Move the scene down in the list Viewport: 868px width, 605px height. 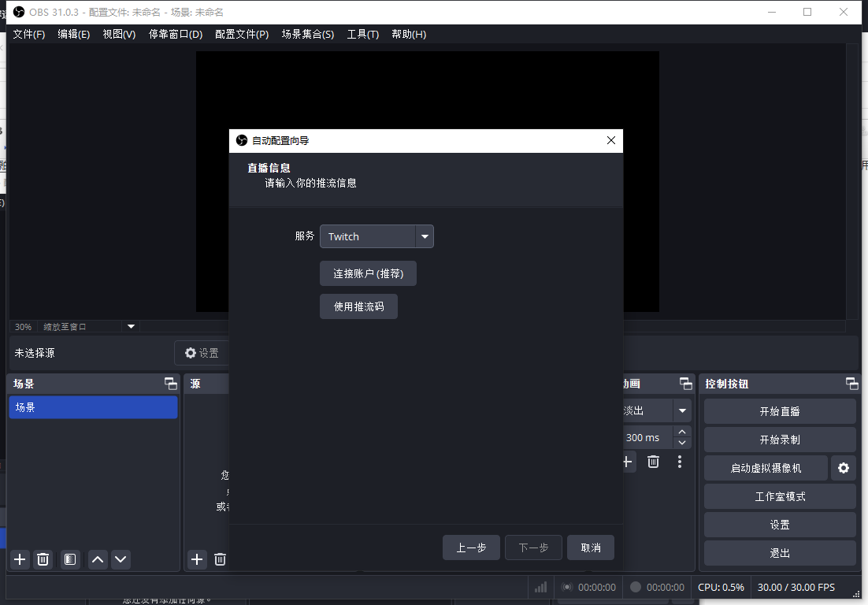point(121,559)
